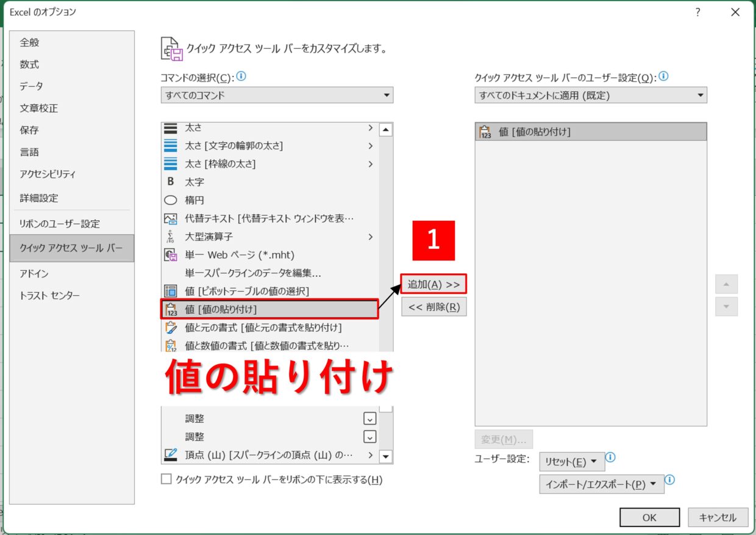Open the すべてのドキュメントに適用 (既定) dropdown
Image resolution: width=756 pixels, height=535 pixels.
tap(591, 95)
